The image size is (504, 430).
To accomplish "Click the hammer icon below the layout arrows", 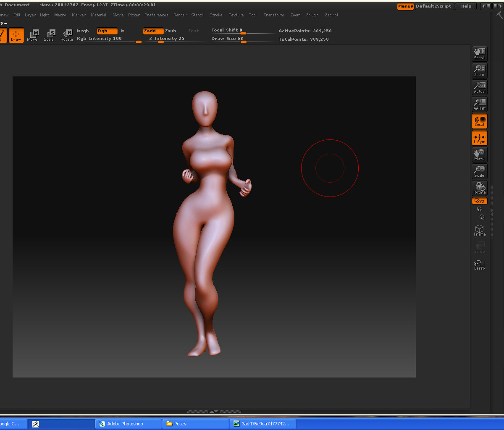I will pos(499,15).
